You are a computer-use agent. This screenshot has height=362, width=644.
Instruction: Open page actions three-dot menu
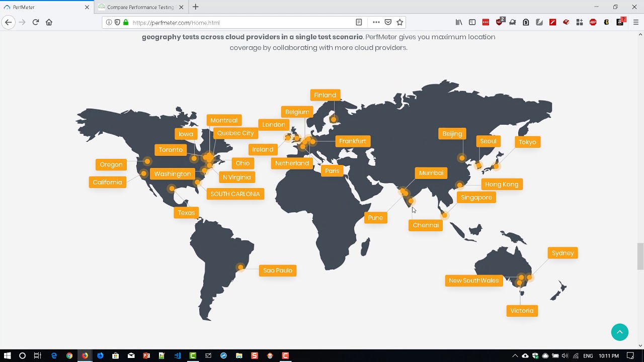tap(376, 22)
